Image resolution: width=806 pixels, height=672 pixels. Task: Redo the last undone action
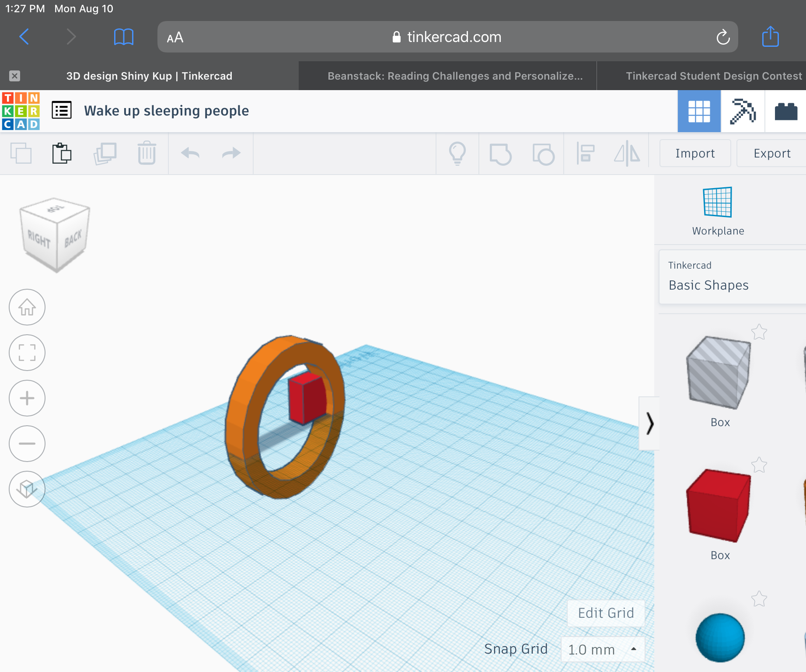coord(231,153)
